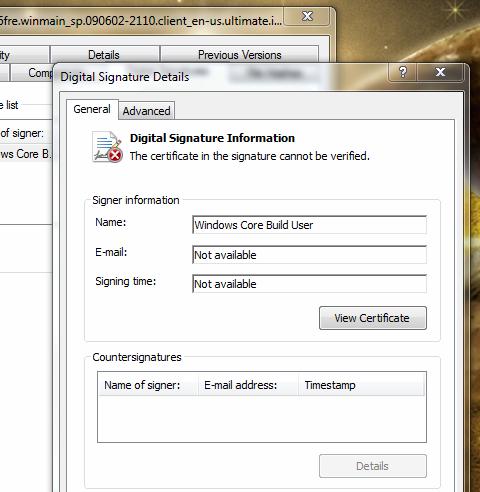The image size is (480, 492).
Task: Sort countersignatures by E-mail address column
Action: 248,385
